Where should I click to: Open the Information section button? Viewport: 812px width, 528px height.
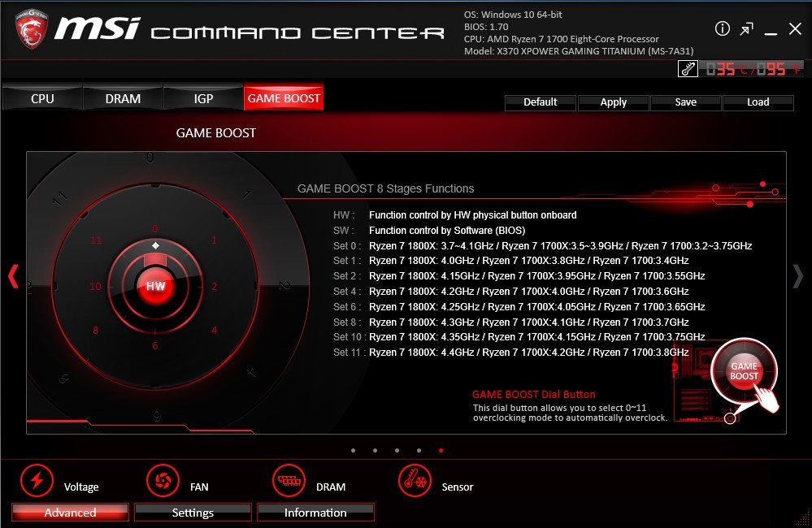(315, 513)
